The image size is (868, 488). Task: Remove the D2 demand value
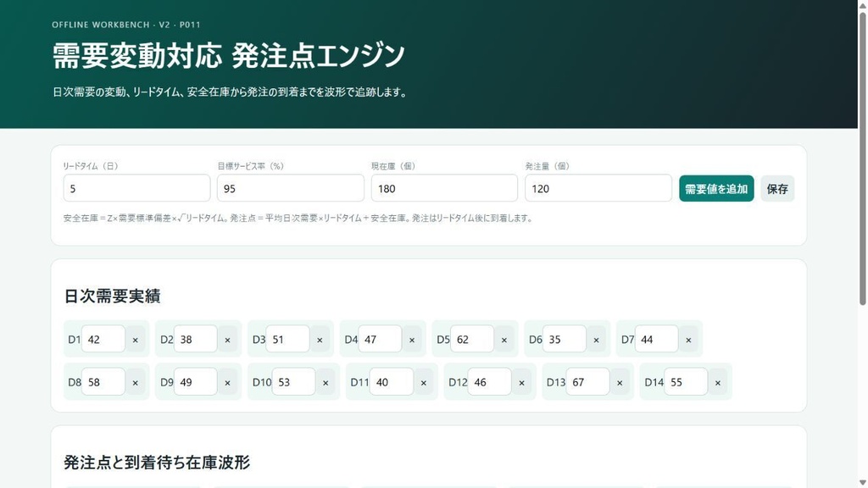(x=227, y=340)
